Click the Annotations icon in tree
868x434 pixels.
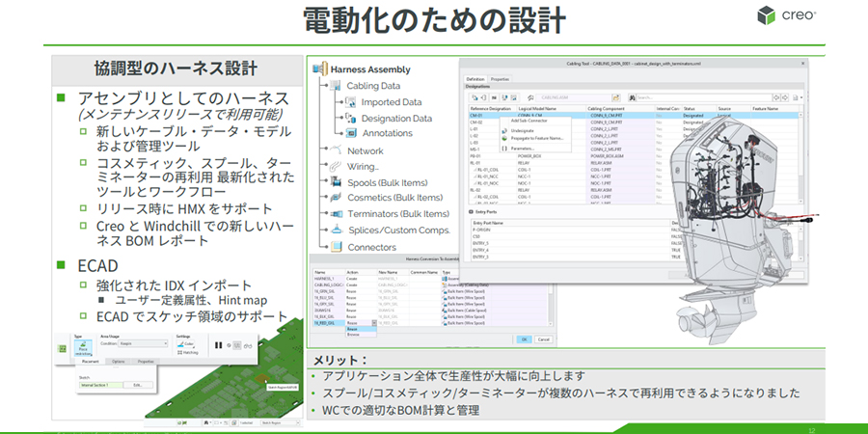coord(351,134)
